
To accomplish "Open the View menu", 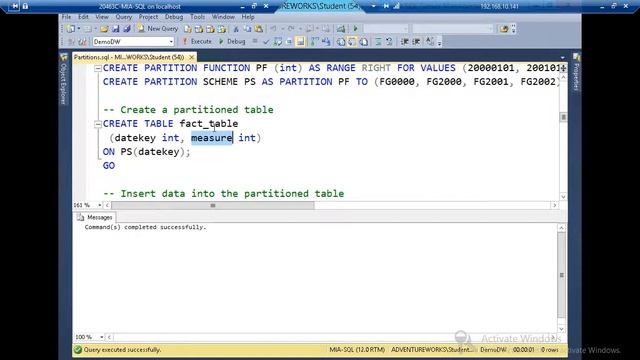I will tap(102, 17).
